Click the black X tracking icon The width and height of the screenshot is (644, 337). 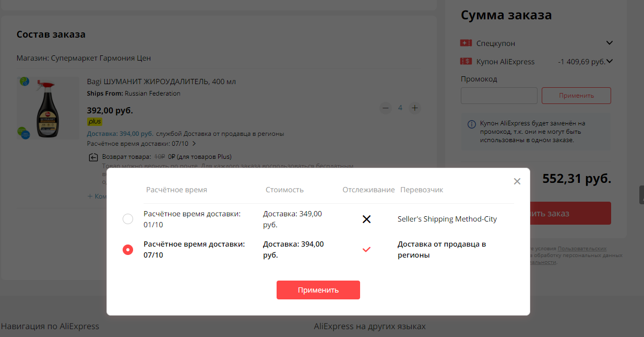(366, 219)
